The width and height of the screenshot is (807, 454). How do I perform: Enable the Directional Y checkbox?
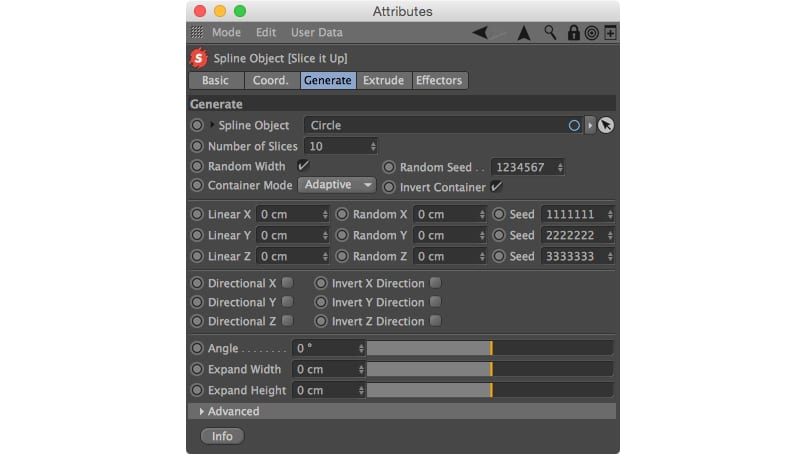[x=288, y=302]
